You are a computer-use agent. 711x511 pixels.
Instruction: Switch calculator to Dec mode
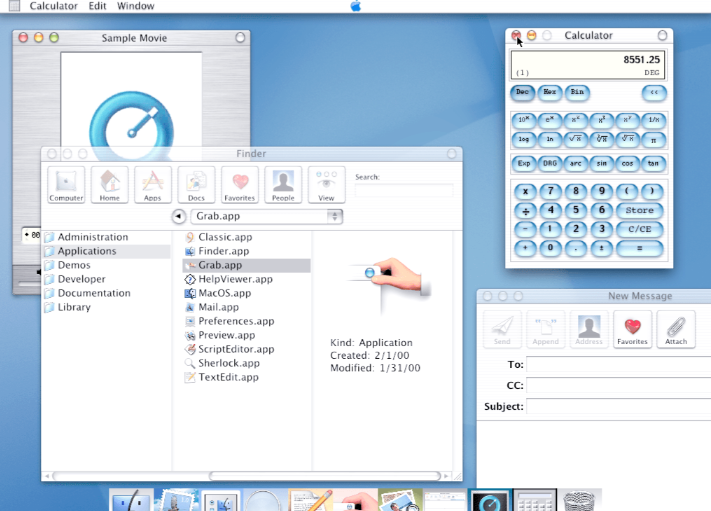click(x=523, y=92)
